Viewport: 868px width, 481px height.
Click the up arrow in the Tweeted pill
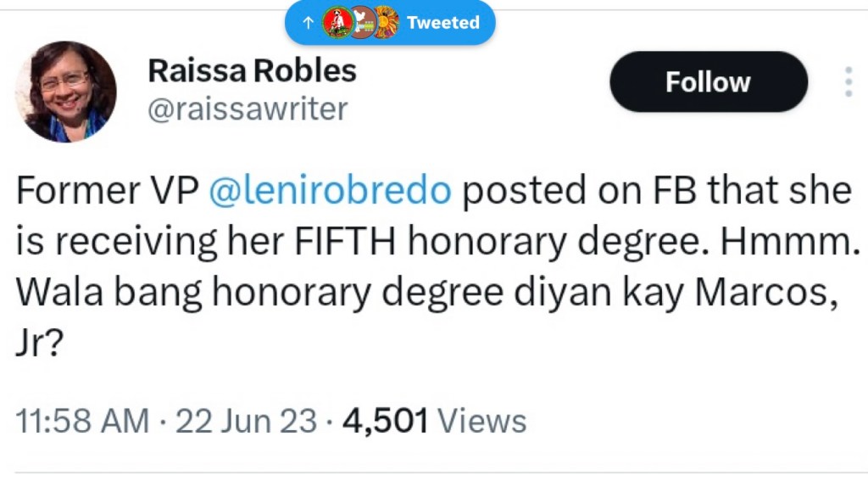tap(308, 23)
